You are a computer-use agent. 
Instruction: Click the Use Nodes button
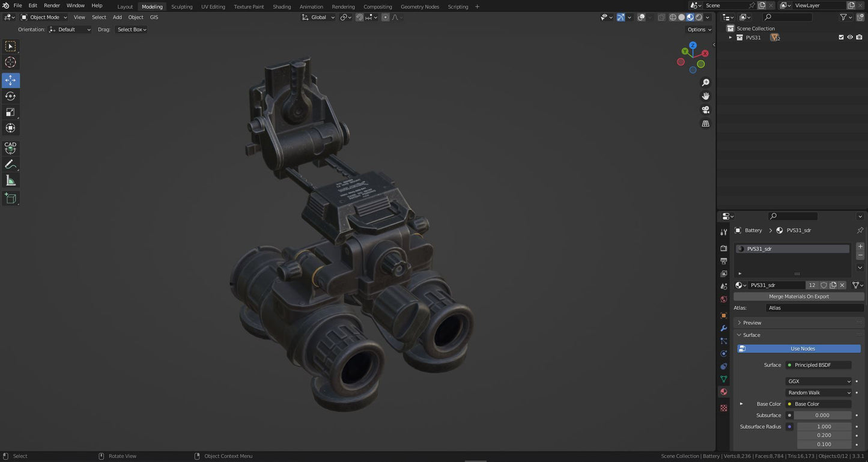coord(803,348)
